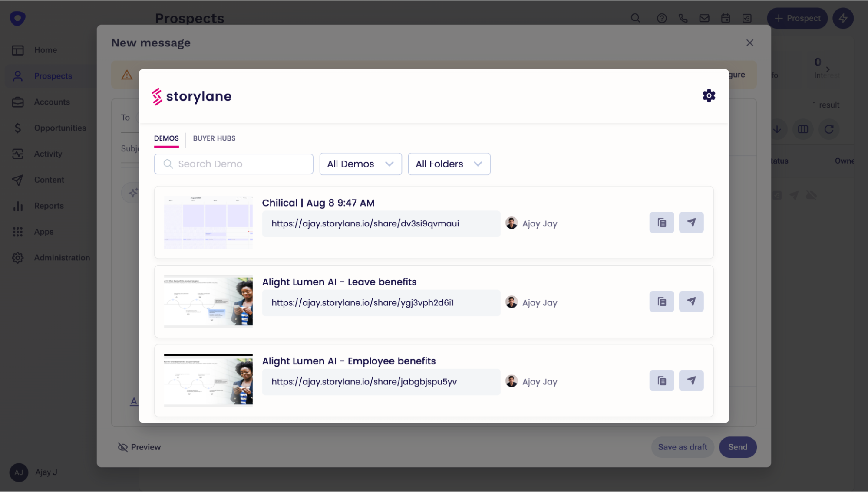868x492 pixels.
Task: Toggle the message Preview eye icon
Action: pos(123,447)
